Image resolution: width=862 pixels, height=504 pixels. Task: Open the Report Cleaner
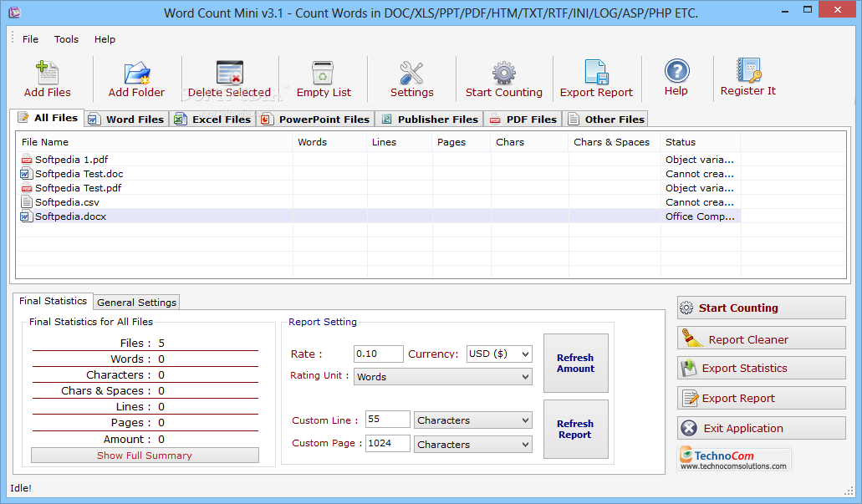762,338
